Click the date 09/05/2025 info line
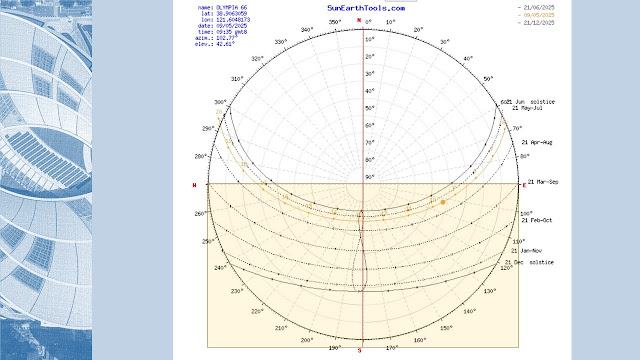Screen dimensions: 640x360 coord(222,26)
